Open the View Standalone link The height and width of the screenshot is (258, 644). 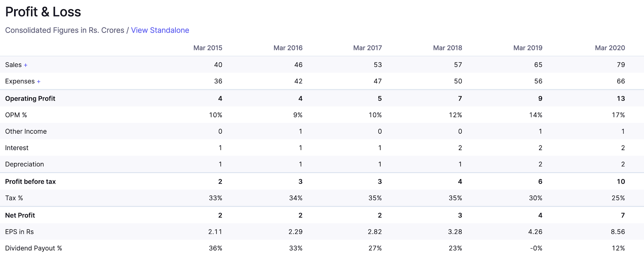[x=160, y=30]
